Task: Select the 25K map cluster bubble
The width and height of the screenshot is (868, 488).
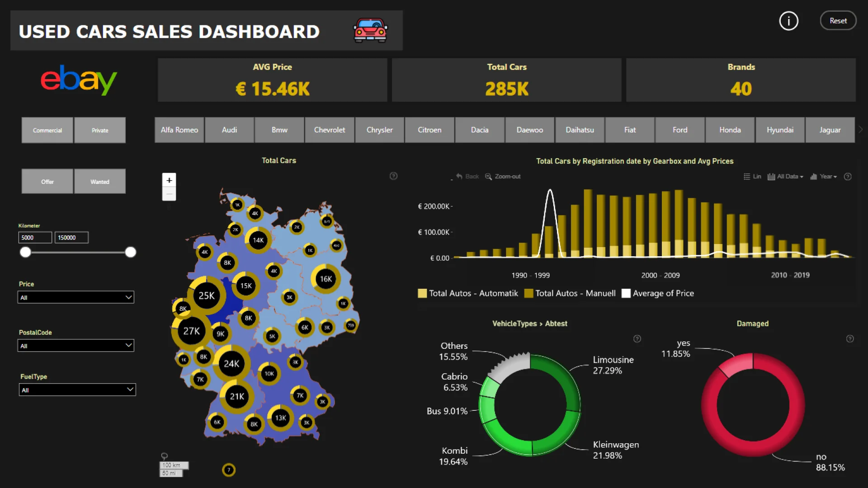Action: [207, 296]
